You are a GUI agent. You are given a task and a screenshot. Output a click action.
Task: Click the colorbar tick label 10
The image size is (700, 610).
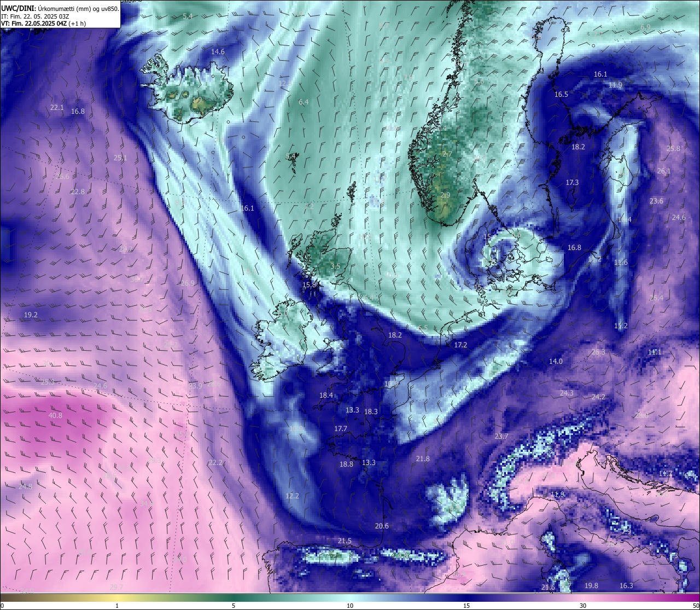click(350, 606)
